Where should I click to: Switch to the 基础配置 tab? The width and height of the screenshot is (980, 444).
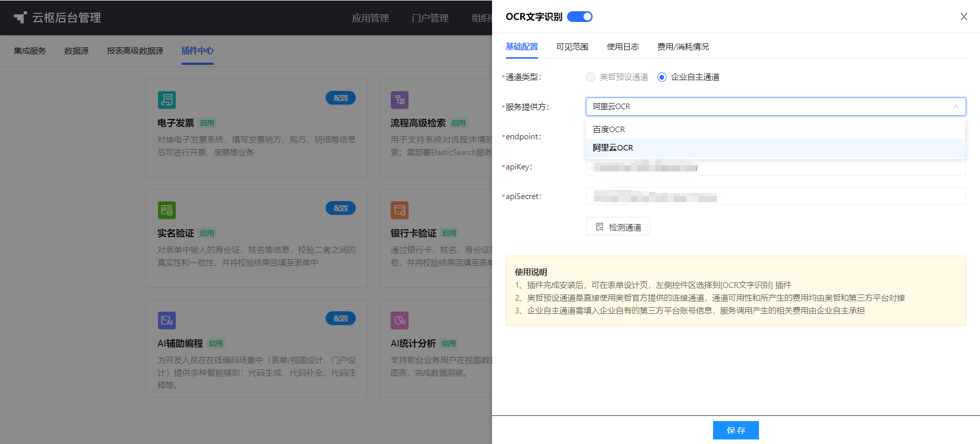coord(522,47)
